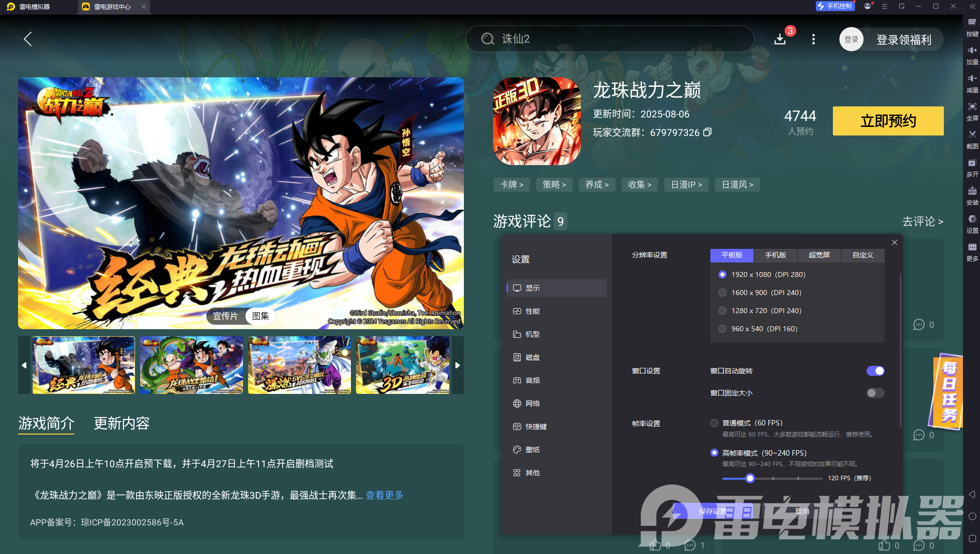The image size is (980, 554).
Task: Open the three-dot more options menu
Action: pos(813,39)
